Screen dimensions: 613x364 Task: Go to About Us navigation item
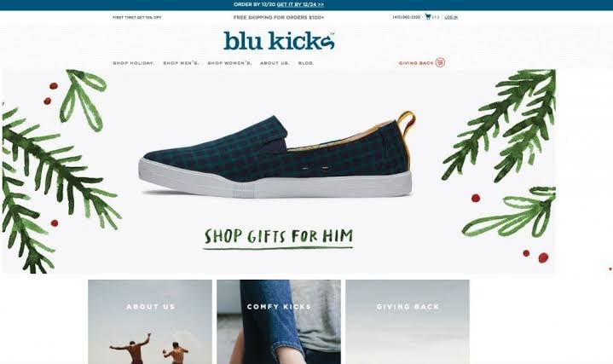[275, 63]
